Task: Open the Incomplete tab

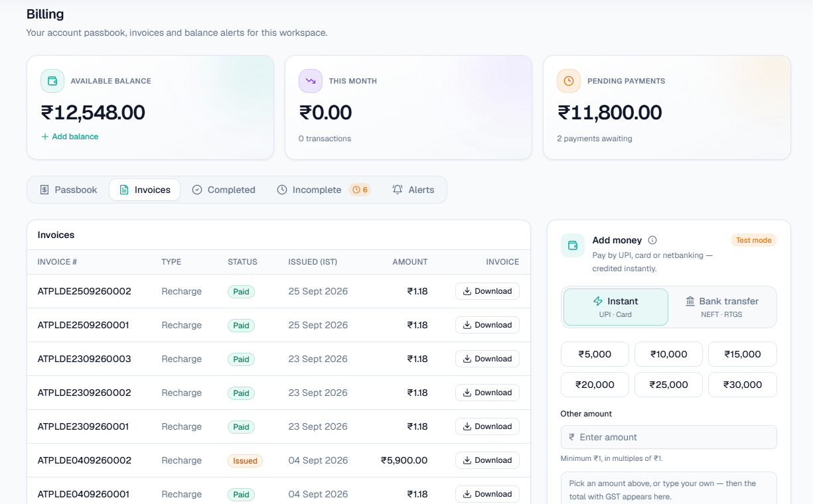Action: pos(323,190)
